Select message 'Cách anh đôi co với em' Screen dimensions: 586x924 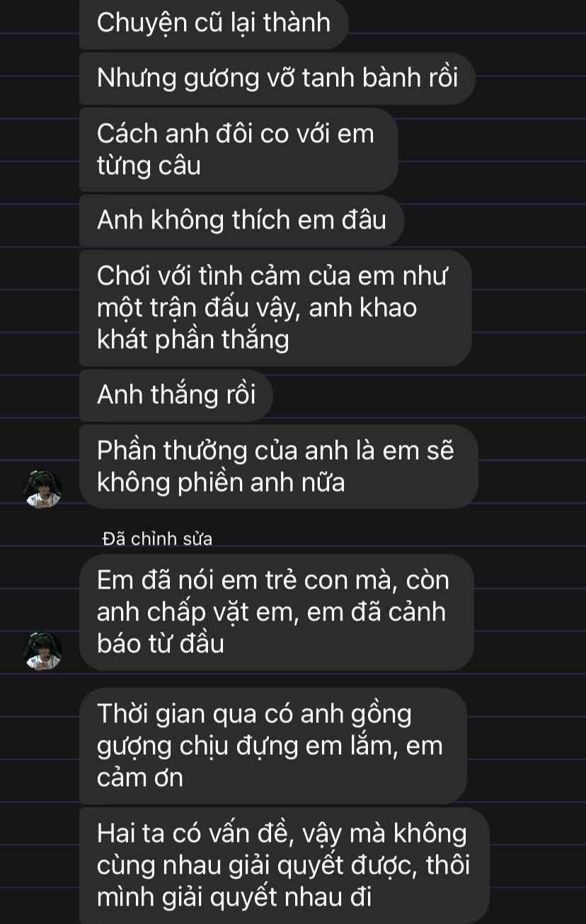[x=239, y=149]
